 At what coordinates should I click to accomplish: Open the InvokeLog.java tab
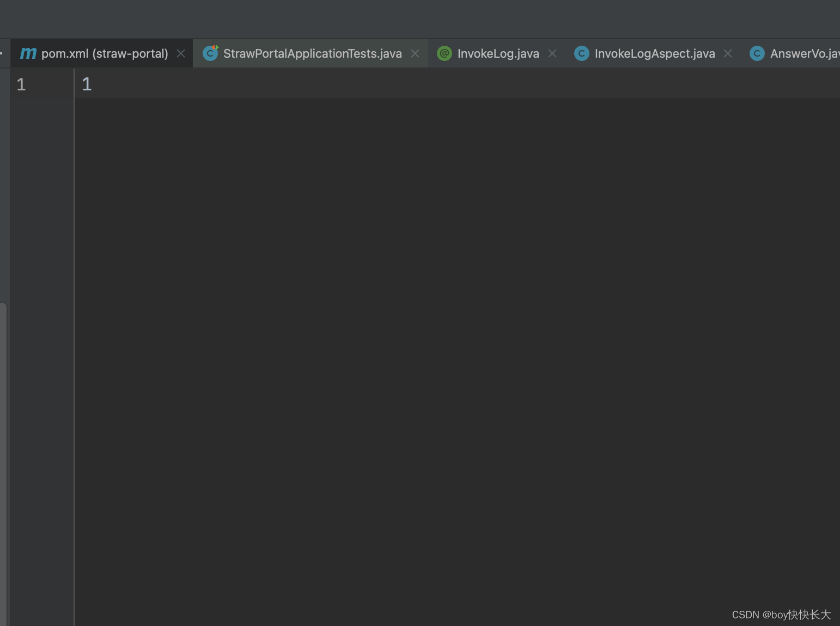[498, 53]
